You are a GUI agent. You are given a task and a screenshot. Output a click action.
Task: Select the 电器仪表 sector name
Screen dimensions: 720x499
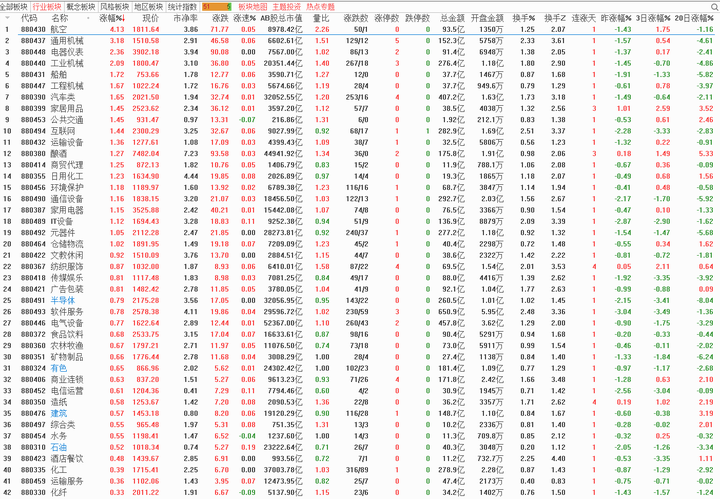tap(67, 52)
